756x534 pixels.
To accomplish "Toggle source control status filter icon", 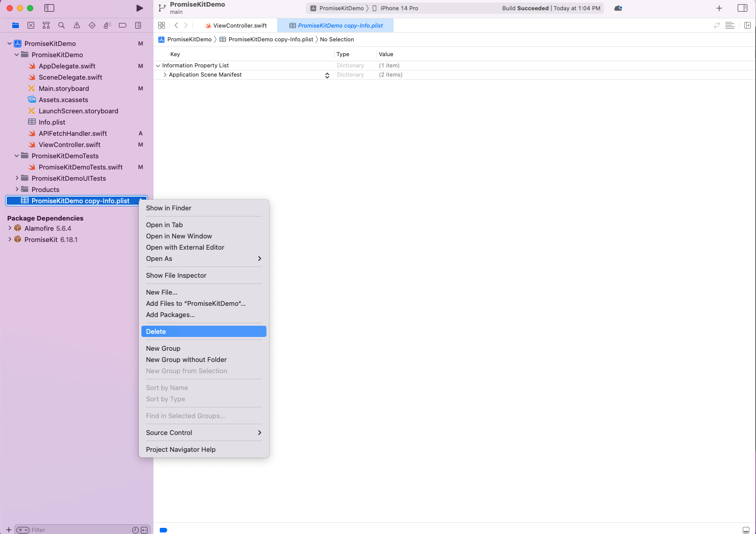I will click(x=144, y=530).
